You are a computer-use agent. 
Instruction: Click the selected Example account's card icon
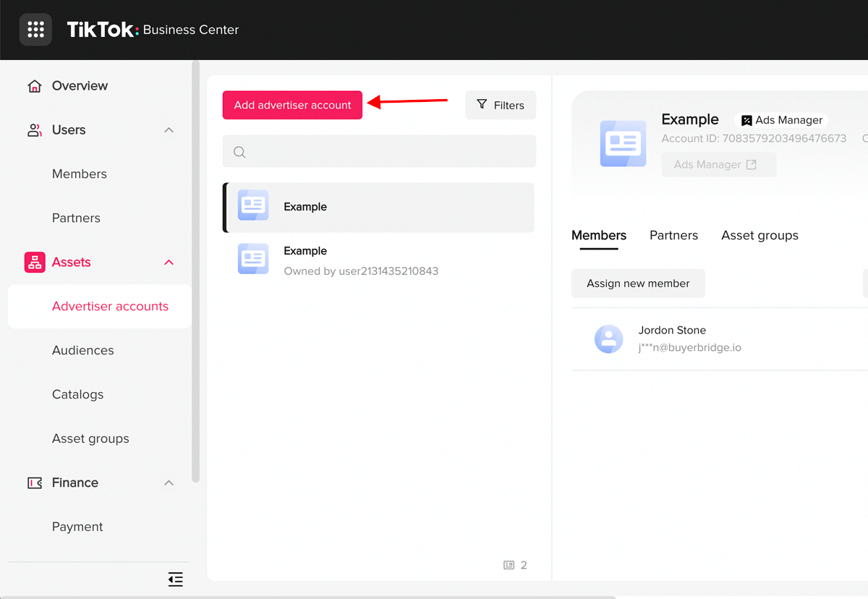pyautogui.click(x=253, y=205)
